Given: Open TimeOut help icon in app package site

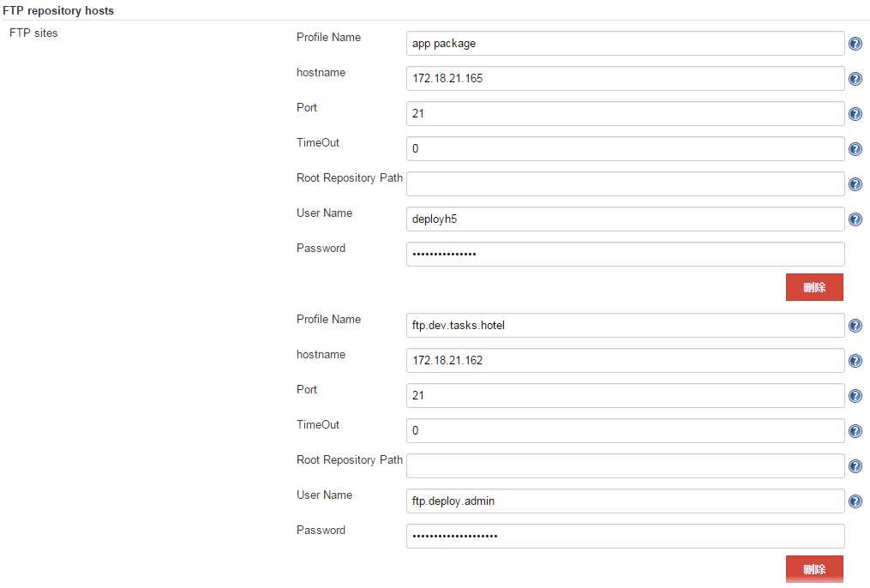Looking at the screenshot, I should point(855,149).
